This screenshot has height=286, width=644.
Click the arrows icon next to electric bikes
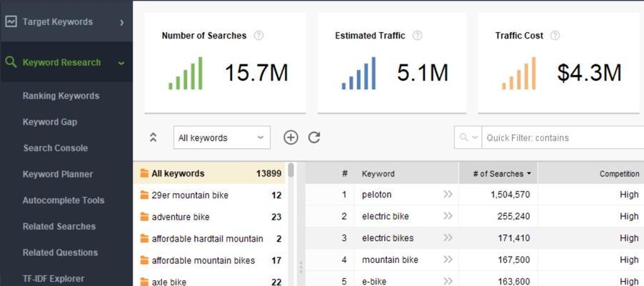(448, 238)
